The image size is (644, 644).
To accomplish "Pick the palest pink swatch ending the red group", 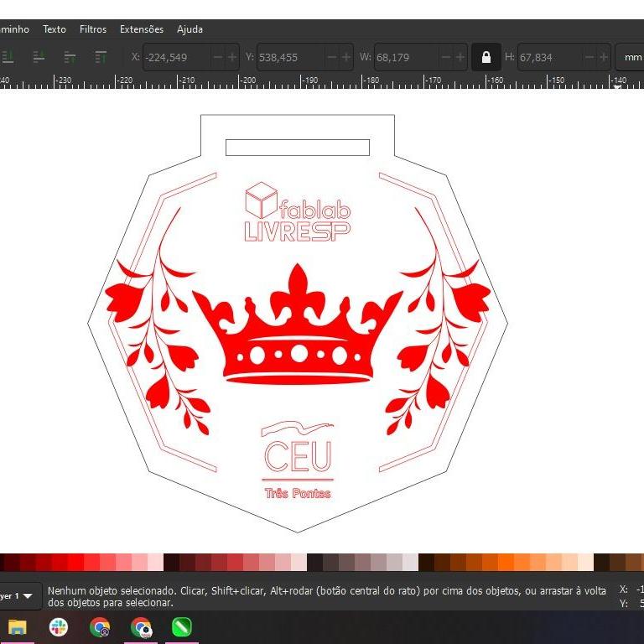I will tap(155, 563).
